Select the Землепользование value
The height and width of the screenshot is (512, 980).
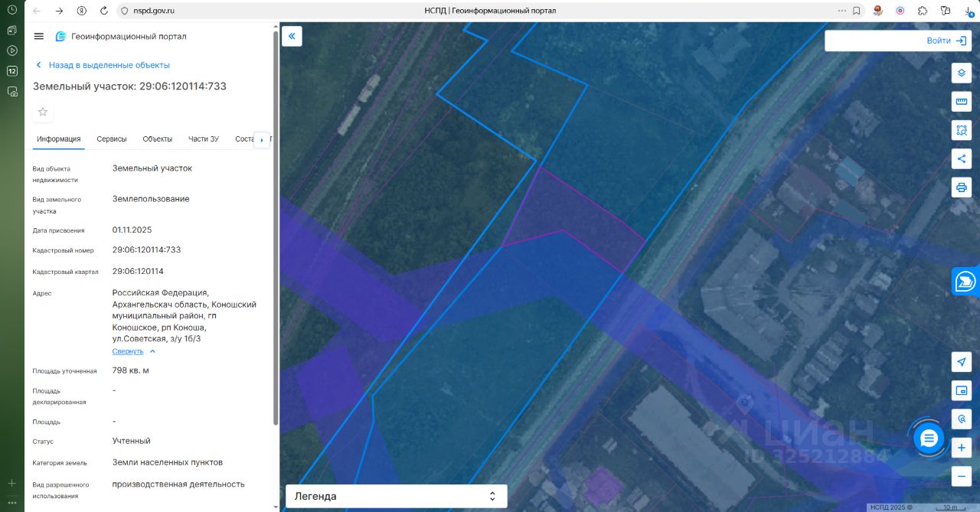pos(151,199)
